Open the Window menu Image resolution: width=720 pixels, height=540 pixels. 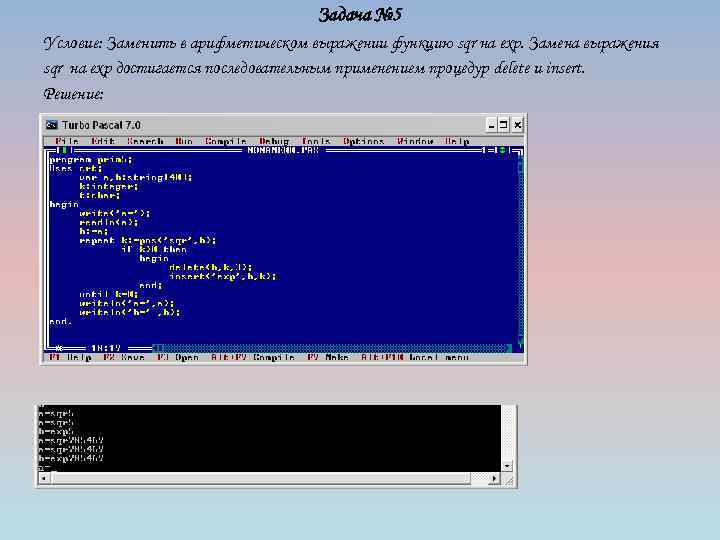point(415,141)
